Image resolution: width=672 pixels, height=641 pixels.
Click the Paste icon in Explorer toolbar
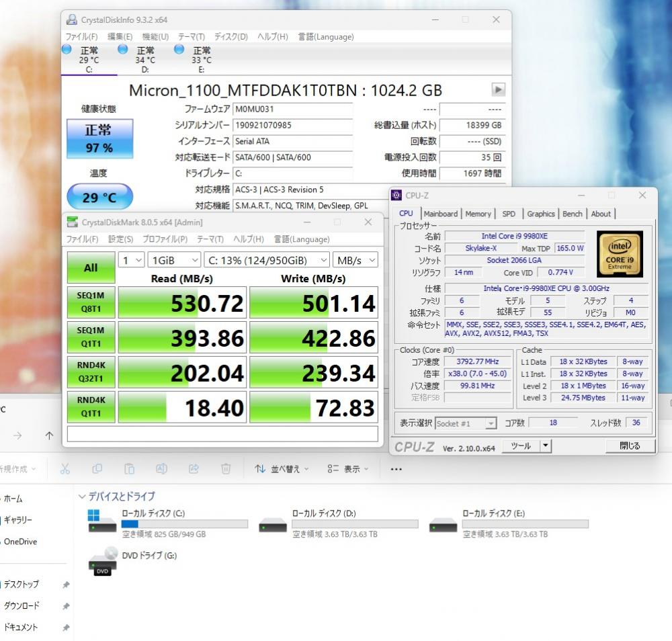point(130,469)
